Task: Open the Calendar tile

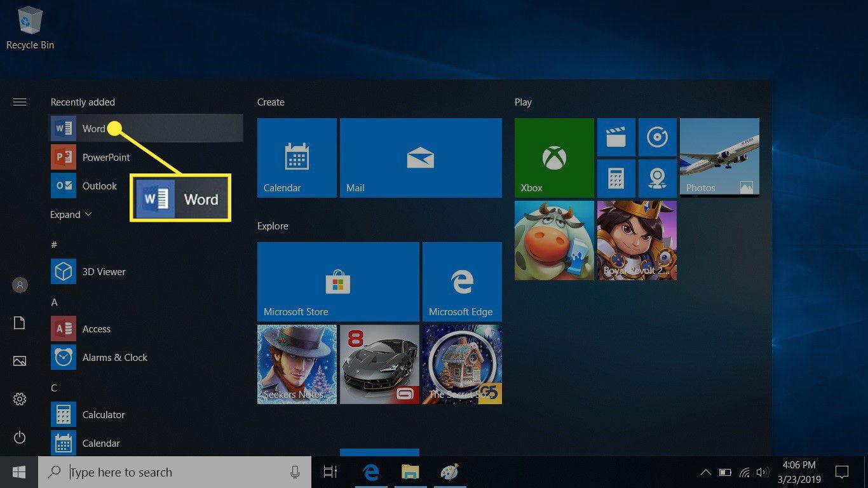Action: pyautogui.click(x=297, y=158)
